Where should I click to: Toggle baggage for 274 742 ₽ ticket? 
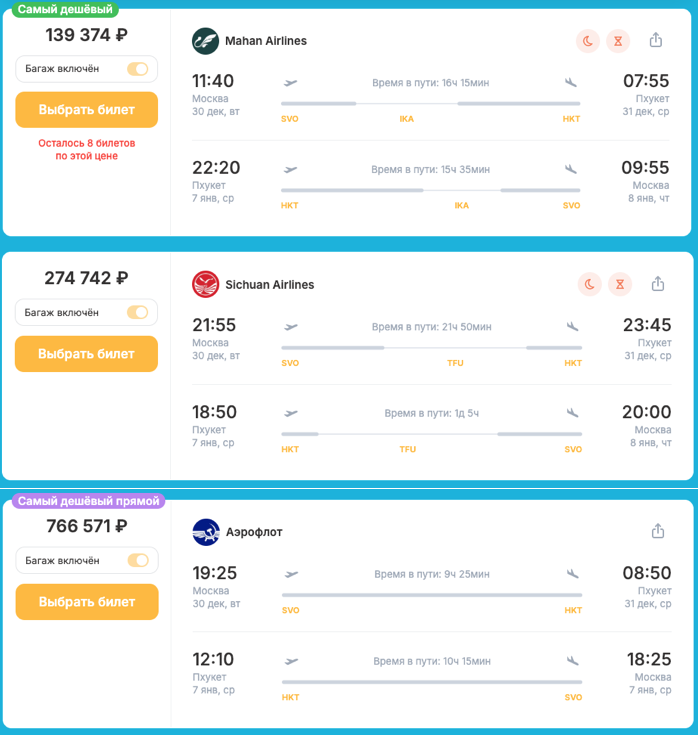coord(137,313)
